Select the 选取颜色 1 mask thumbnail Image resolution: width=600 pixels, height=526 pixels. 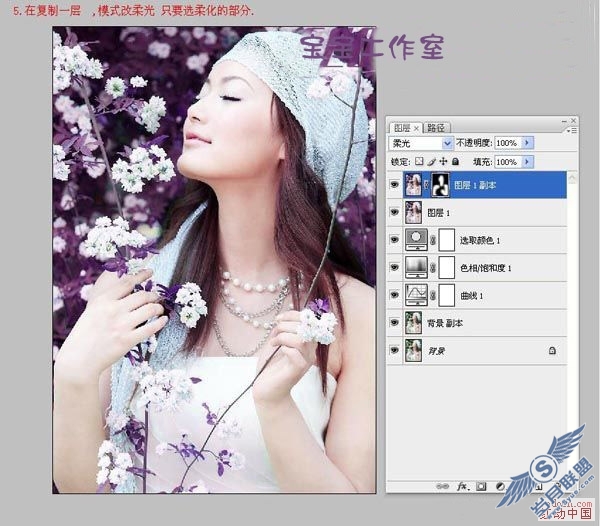coord(447,240)
